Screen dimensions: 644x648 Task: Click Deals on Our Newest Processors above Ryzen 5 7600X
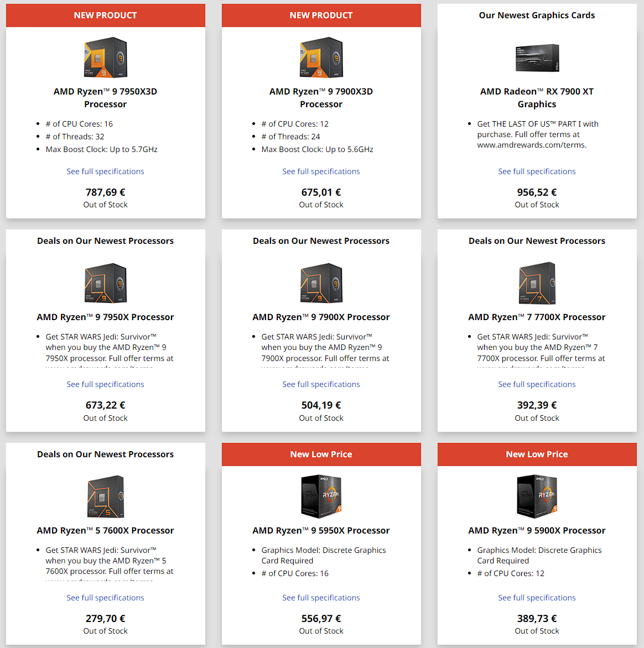(106, 454)
